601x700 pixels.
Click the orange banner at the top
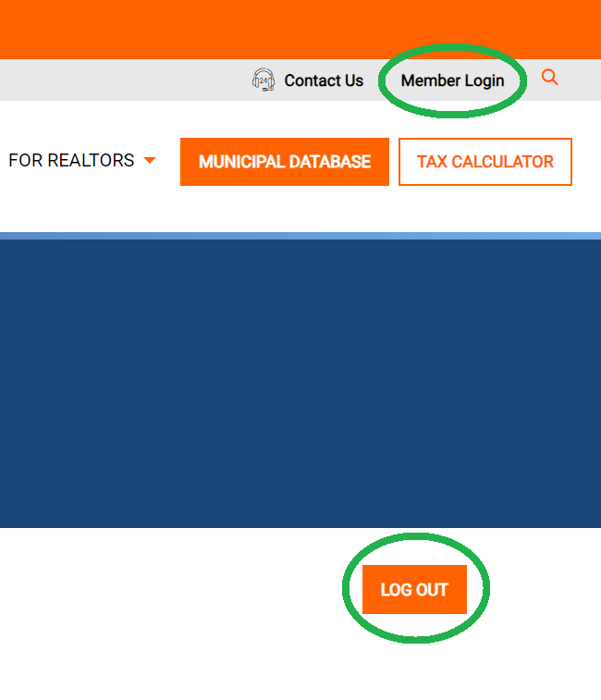277,28
